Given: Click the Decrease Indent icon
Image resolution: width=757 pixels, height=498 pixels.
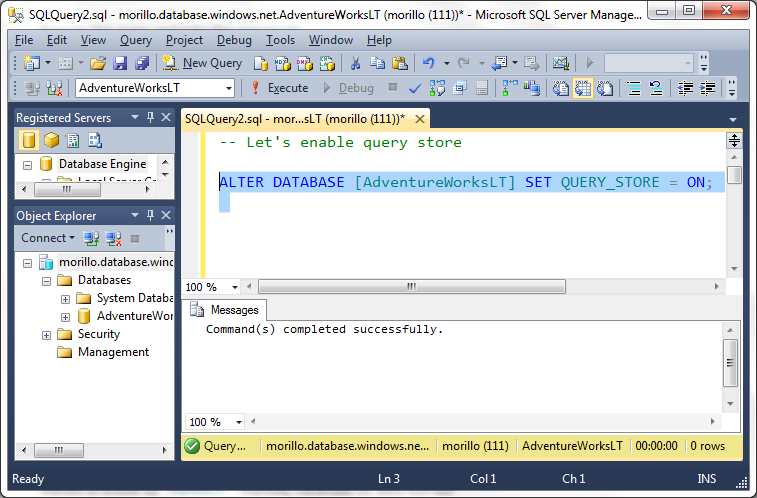Looking at the screenshot, I should (685, 88).
